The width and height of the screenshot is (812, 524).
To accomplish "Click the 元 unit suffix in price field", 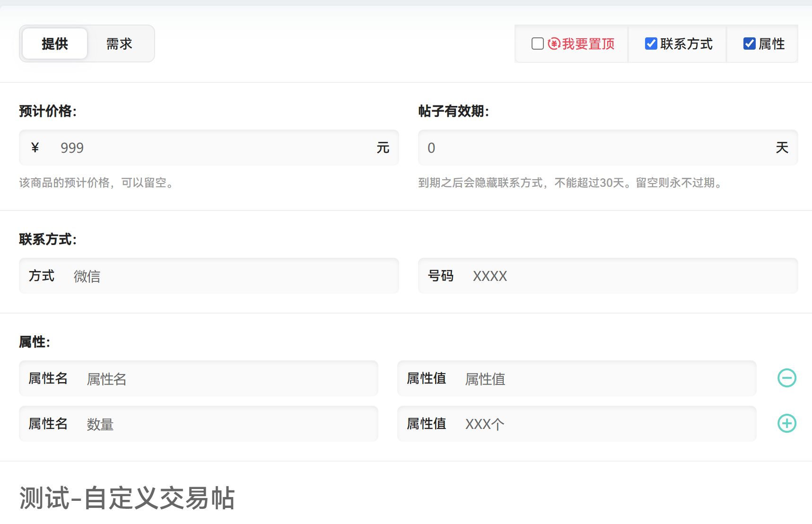I will [383, 148].
